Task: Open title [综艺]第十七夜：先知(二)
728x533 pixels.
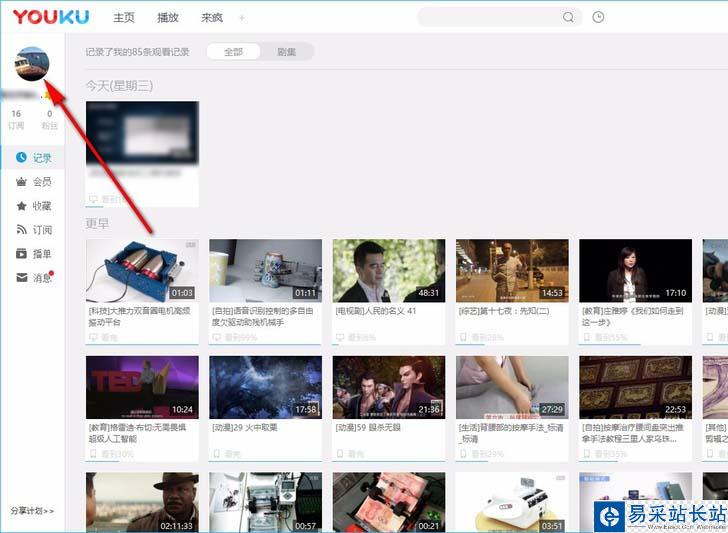Action: (504, 311)
